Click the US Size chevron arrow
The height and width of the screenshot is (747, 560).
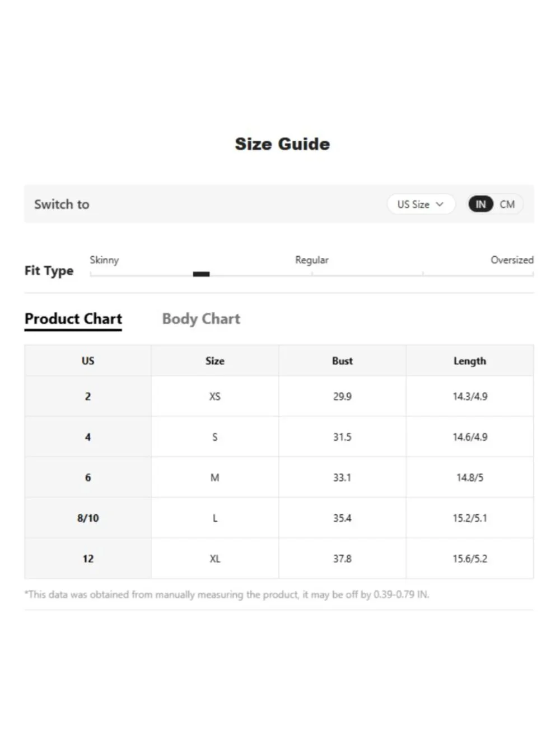(x=440, y=205)
